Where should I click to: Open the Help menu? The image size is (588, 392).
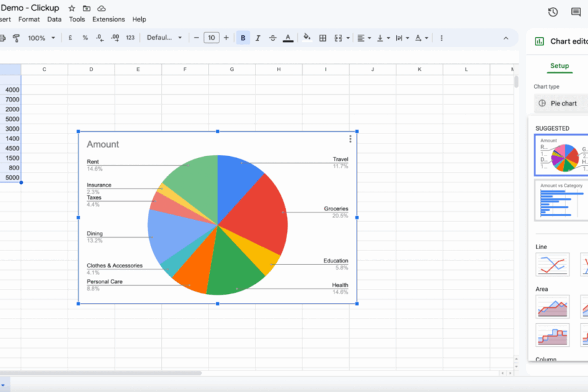point(139,19)
